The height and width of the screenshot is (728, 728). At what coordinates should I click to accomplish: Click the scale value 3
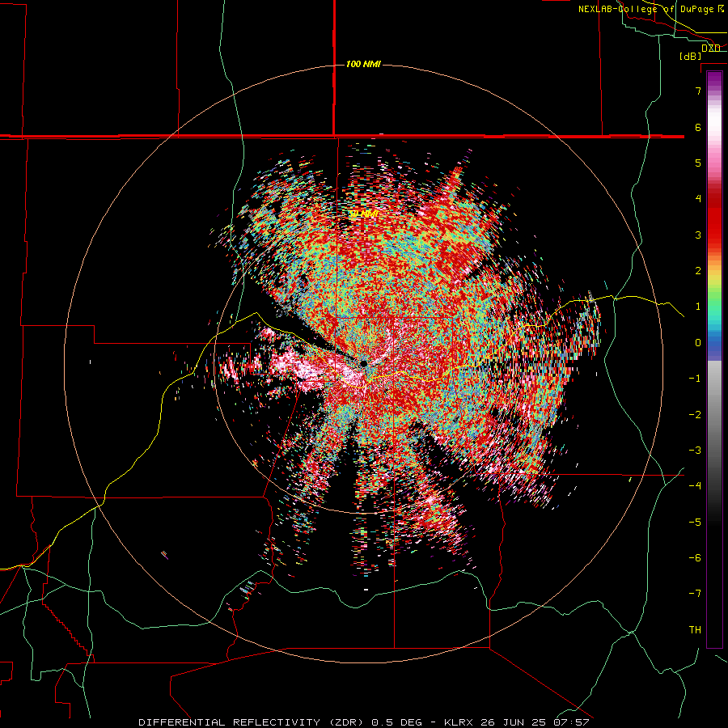(x=698, y=235)
